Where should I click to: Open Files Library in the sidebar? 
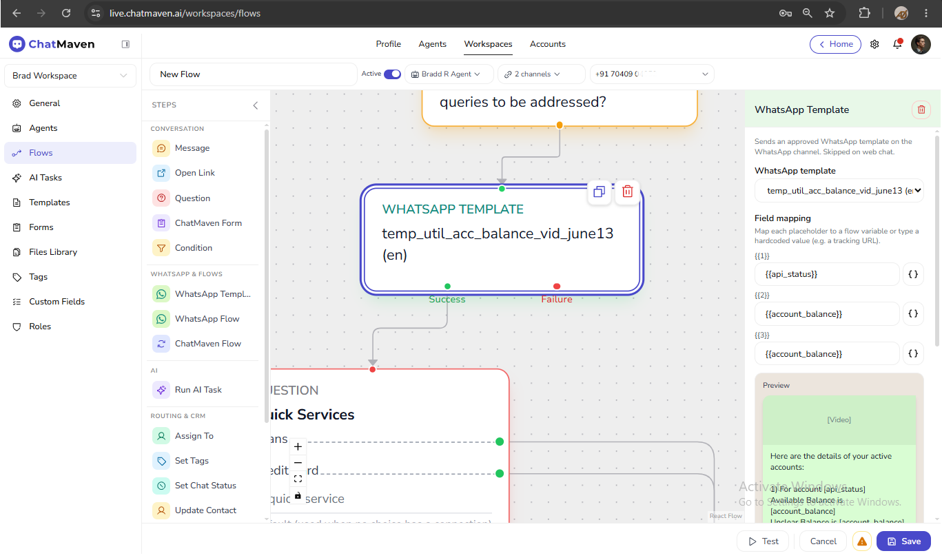coord(70,252)
